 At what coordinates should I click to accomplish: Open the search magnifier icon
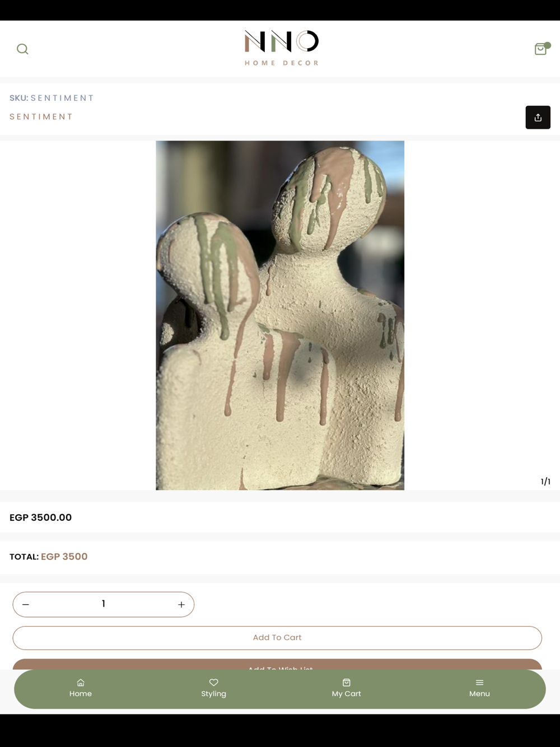pyautogui.click(x=22, y=49)
